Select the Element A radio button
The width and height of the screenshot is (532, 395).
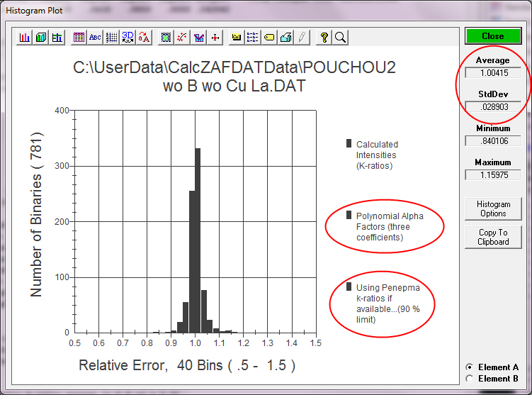(x=469, y=367)
